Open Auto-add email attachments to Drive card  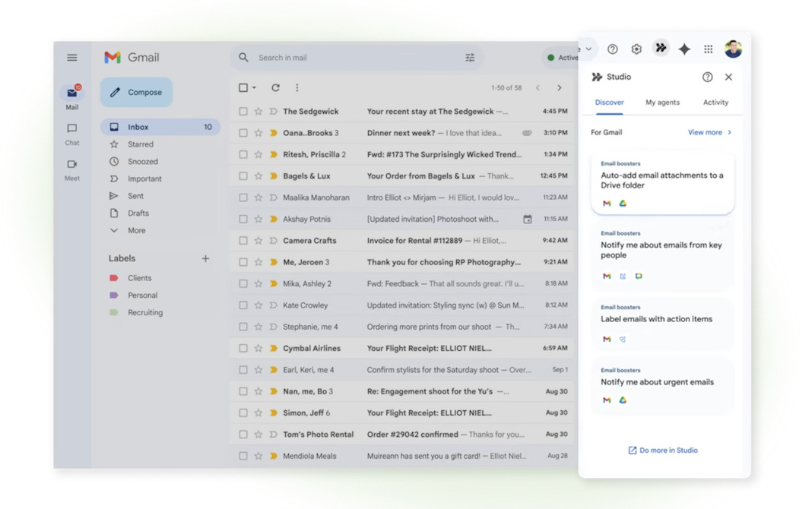tap(662, 184)
